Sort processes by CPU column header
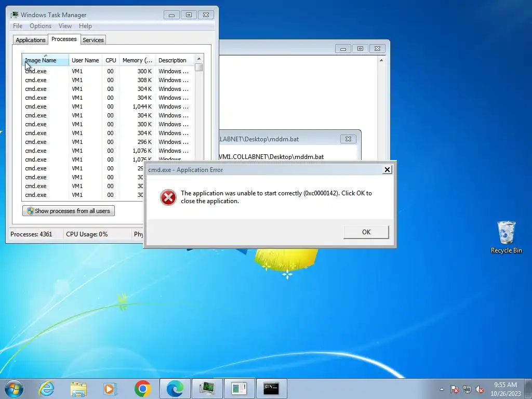 coord(111,60)
